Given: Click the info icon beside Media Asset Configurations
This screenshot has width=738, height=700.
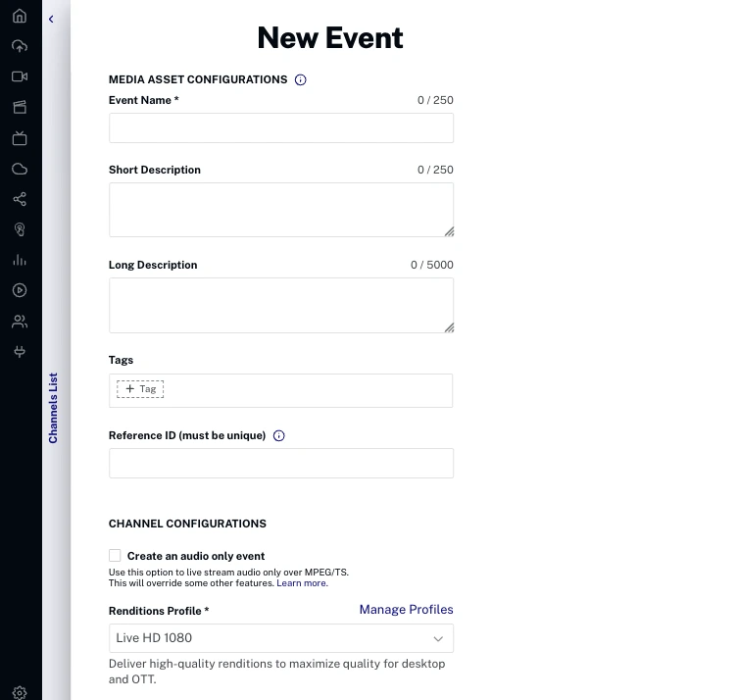Looking at the screenshot, I should coord(301,79).
